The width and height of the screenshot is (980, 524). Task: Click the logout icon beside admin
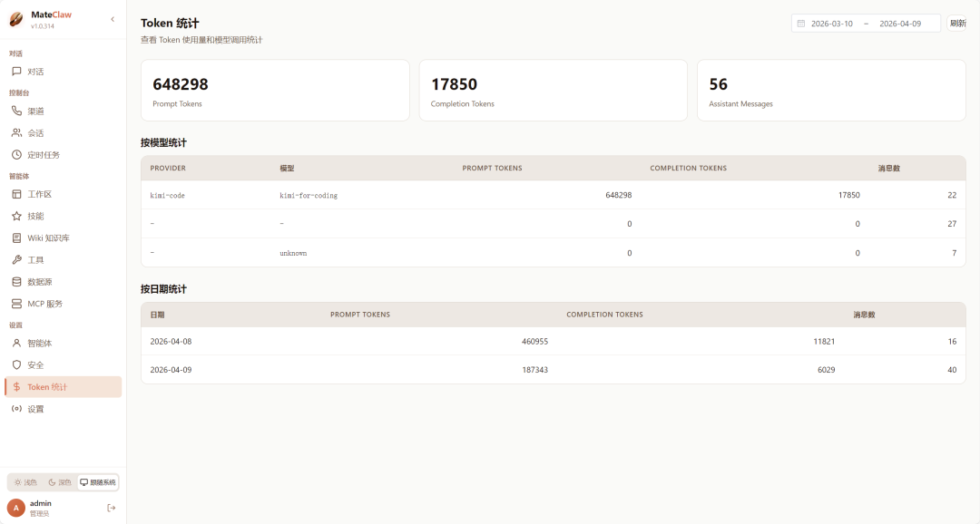point(112,508)
